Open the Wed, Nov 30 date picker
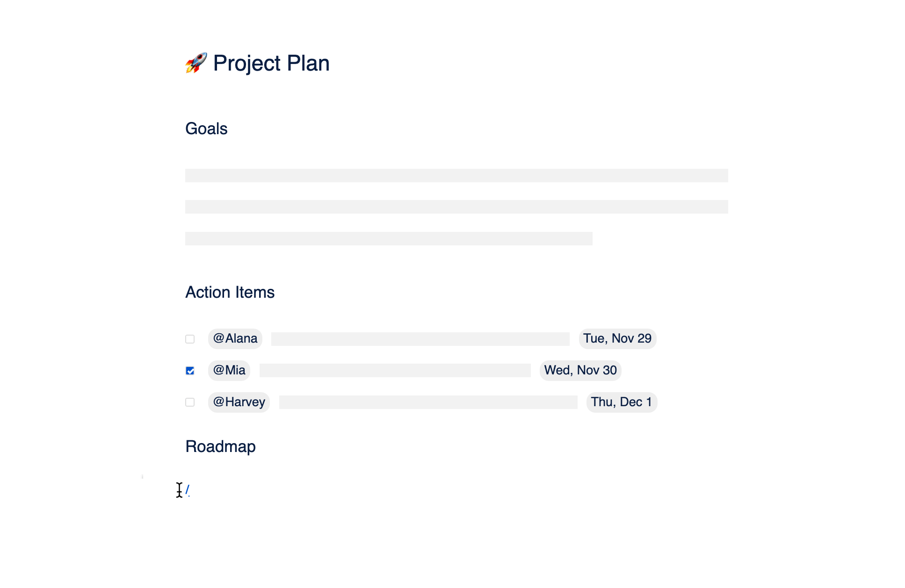 pos(580,370)
